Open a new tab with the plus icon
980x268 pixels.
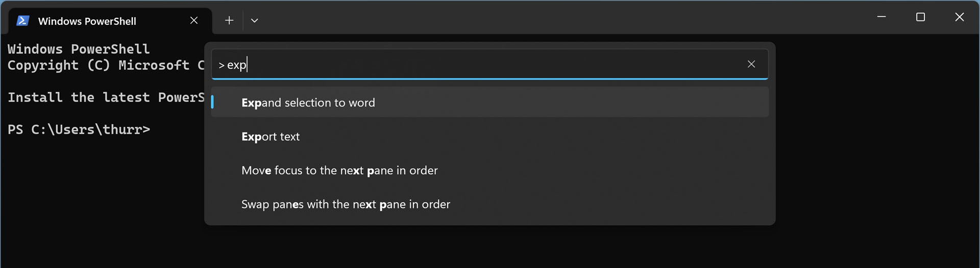point(229,20)
